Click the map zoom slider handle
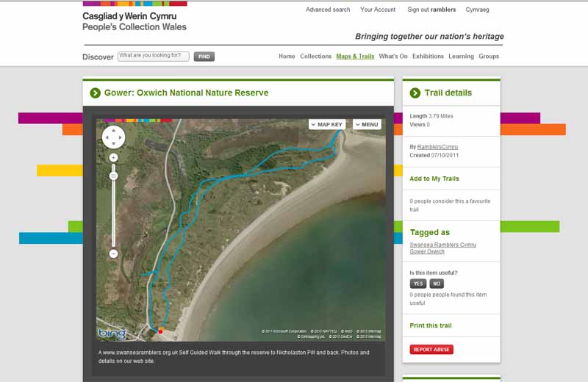 pyautogui.click(x=114, y=176)
